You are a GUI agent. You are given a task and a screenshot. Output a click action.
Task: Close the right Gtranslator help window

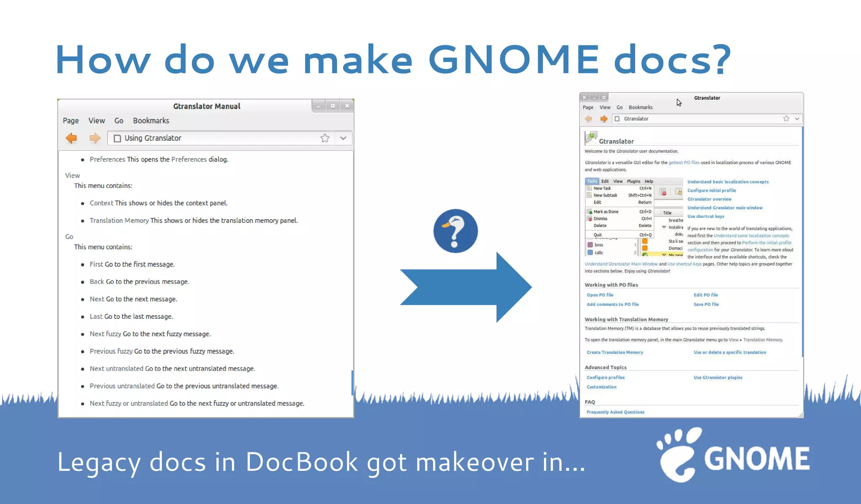click(x=584, y=97)
